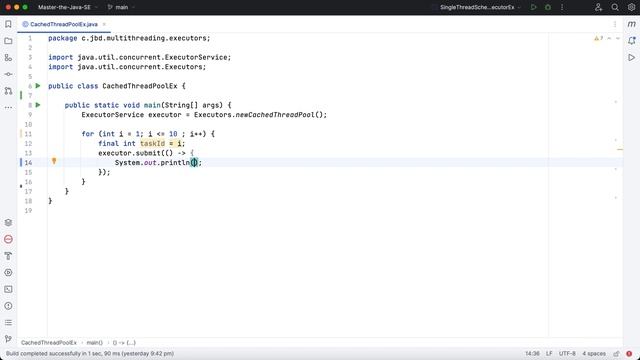Click the run gutter icon beside class CachedThreadPoolEx
The height and width of the screenshot is (360, 640).
tap(38, 86)
